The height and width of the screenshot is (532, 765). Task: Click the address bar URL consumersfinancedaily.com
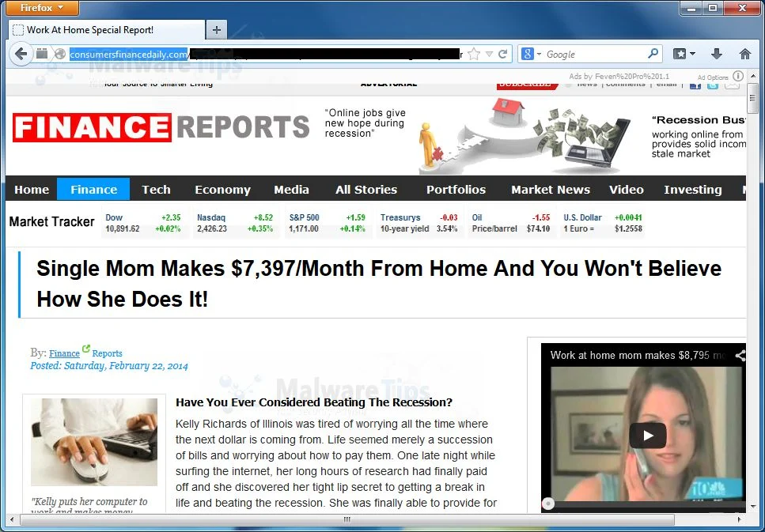[128, 54]
